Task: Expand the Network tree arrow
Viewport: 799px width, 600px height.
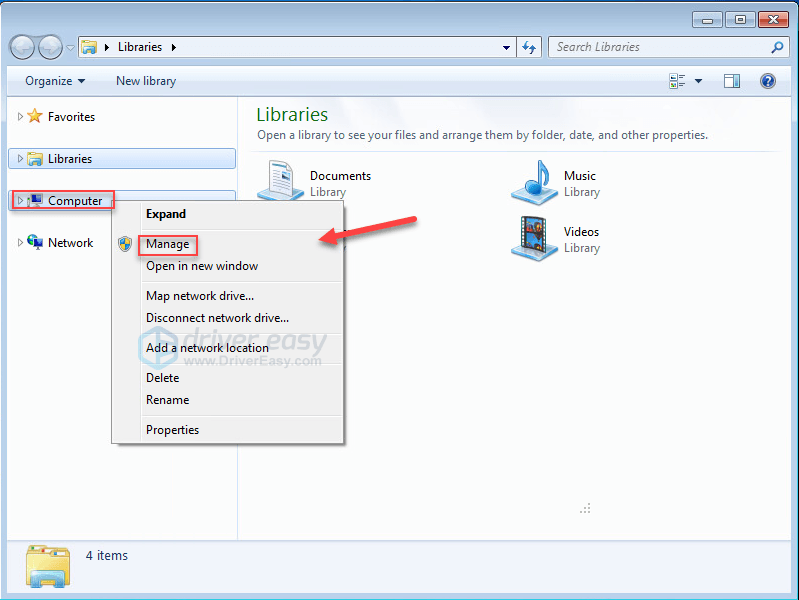Action: [20, 243]
